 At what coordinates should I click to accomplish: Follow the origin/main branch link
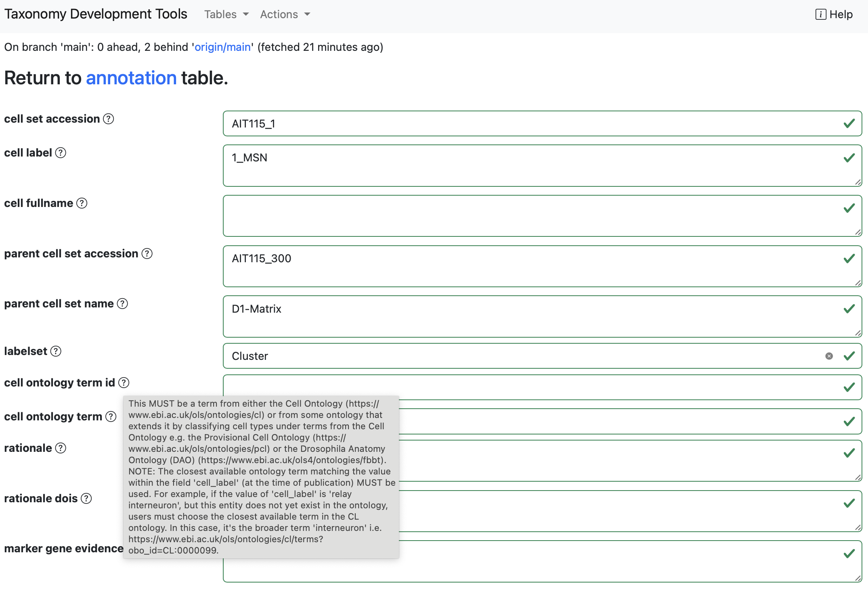tap(223, 47)
